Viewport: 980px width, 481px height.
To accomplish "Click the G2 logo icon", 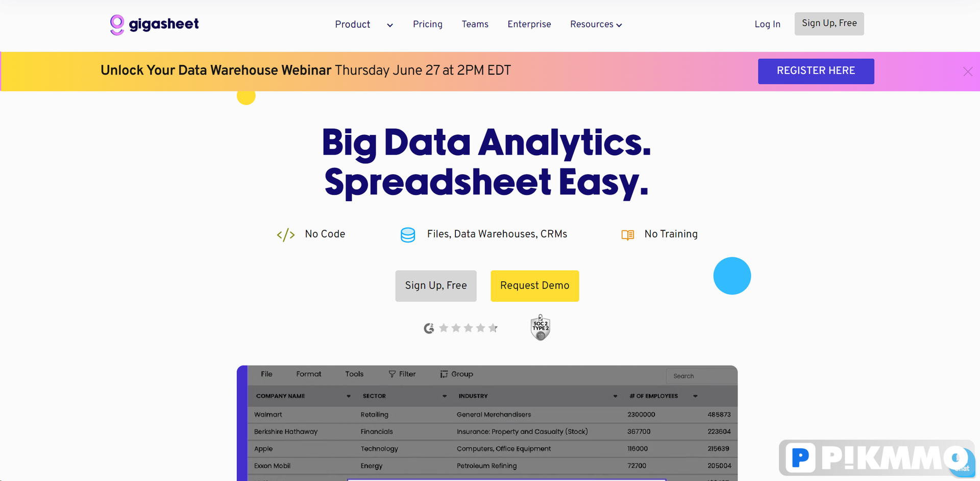I will pyautogui.click(x=429, y=328).
